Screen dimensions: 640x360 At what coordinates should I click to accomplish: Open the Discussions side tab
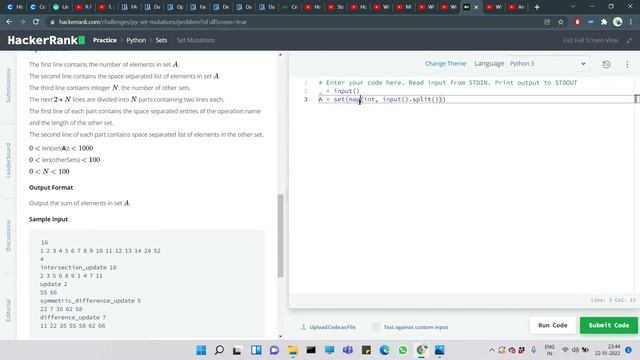8,236
